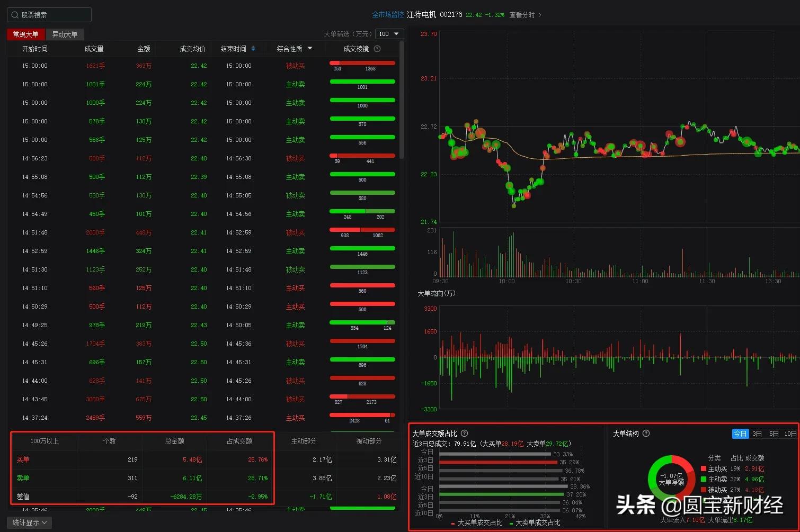This screenshot has width=800, height=532.
Task: Click the 大单流向(万) chart title
Action: [x=437, y=293]
